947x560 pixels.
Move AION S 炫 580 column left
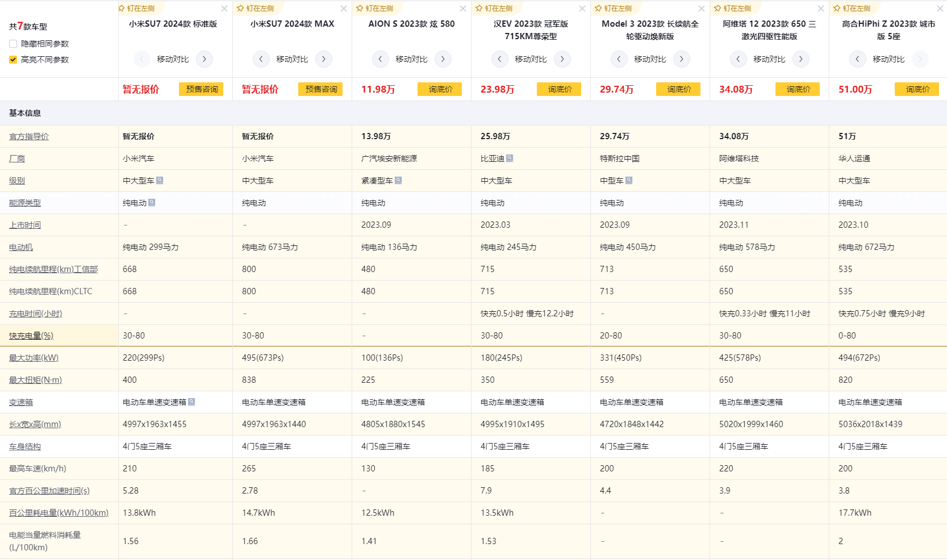[x=380, y=59]
